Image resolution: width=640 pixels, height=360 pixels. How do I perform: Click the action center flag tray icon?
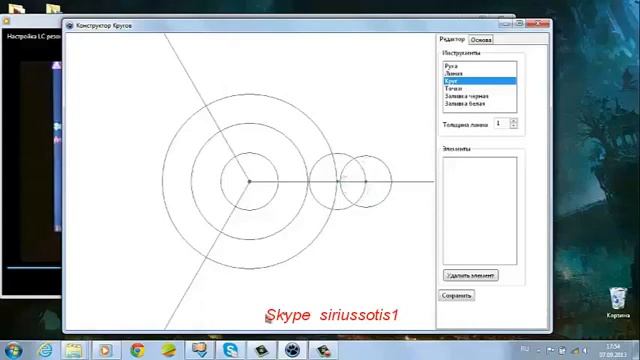551,350
